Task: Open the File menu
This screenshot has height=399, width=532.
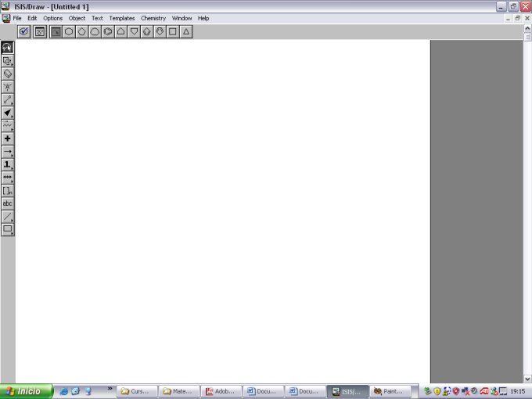Action: pos(17,18)
